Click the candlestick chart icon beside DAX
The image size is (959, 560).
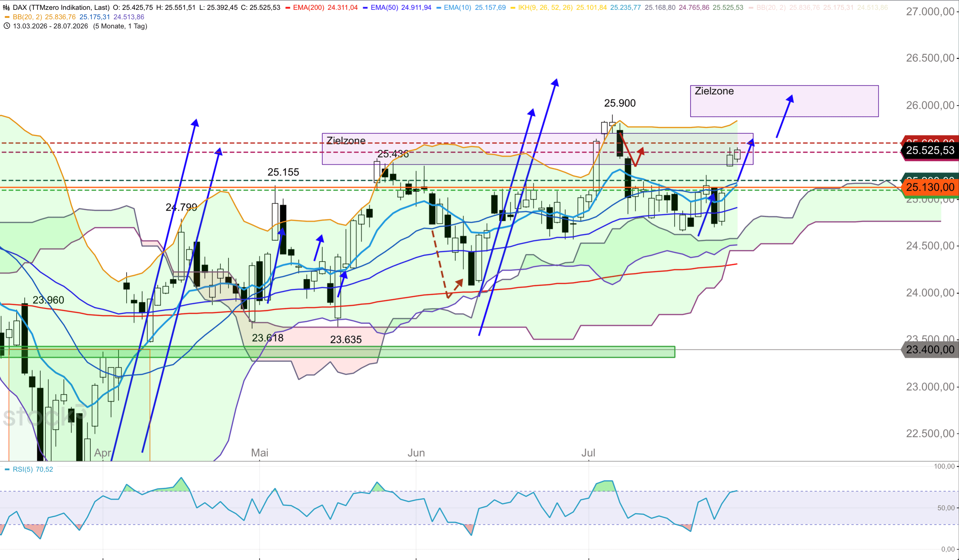[6, 7]
